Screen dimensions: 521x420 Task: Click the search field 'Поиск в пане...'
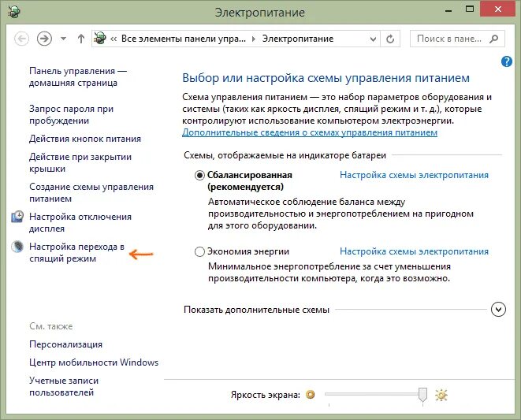click(457, 39)
